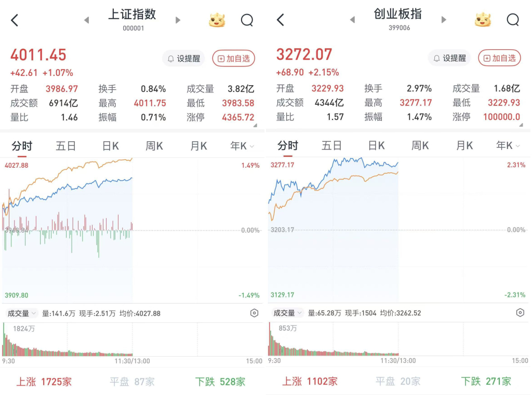Open search on 创业板指 panel
Image resolution: width=532 pixels, height=395 pixels.
pyautogui.click(x=513, y=20)
